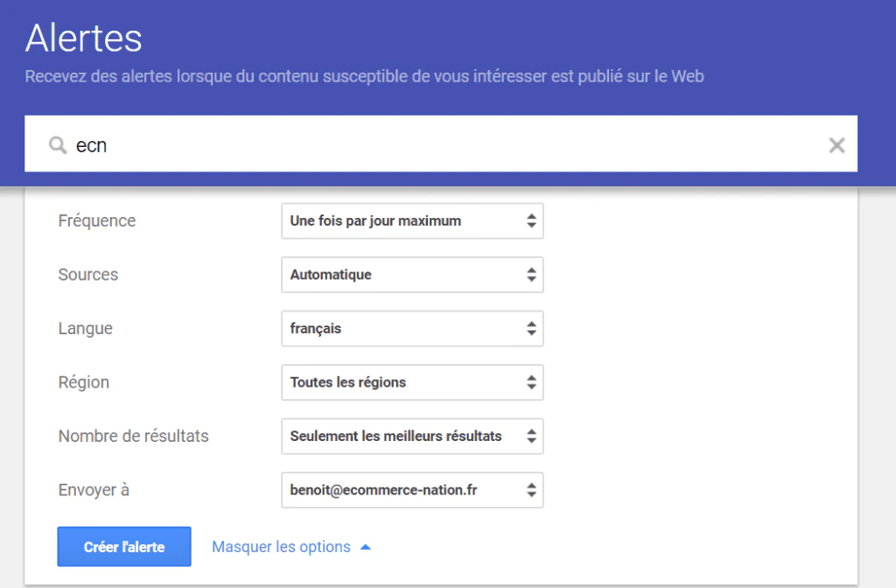Click the 'Alertes' page title
Screen dimensions: 896x588
(x=83, y=38)
